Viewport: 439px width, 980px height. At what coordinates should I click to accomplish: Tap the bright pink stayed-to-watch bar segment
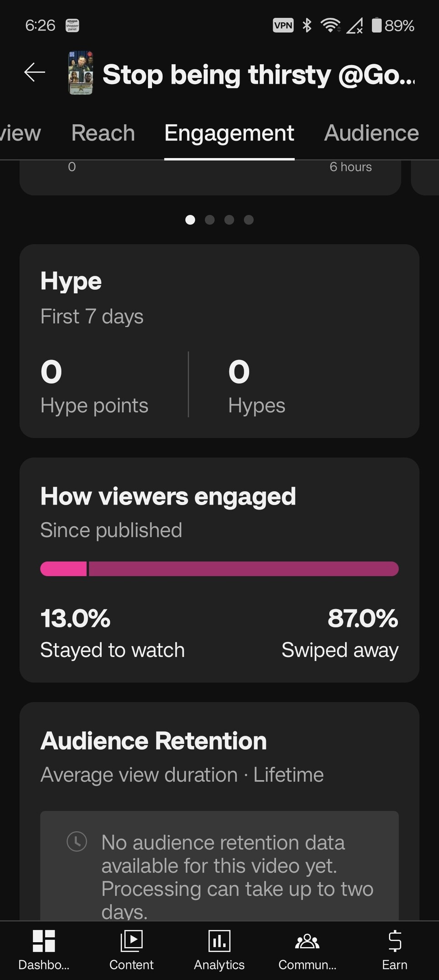tap(63, 569)
